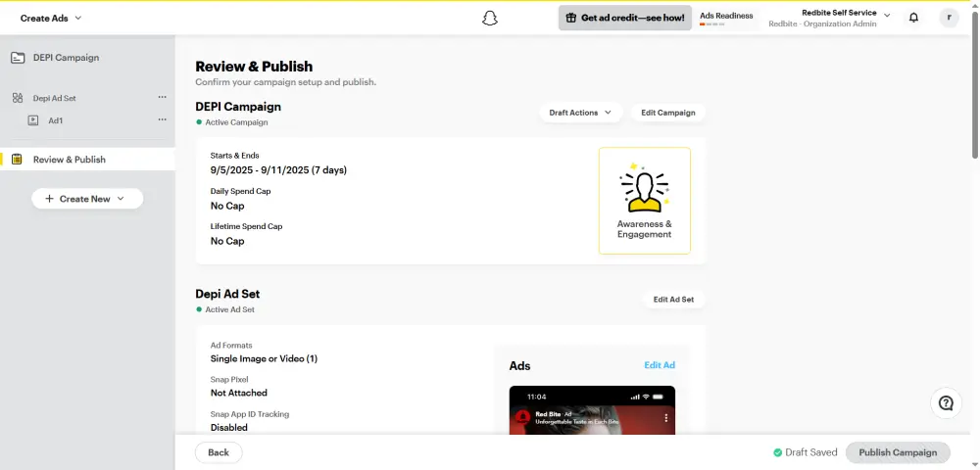Expand the Create New menu
This screenshot has height=470, width=980.
(87, 199)
